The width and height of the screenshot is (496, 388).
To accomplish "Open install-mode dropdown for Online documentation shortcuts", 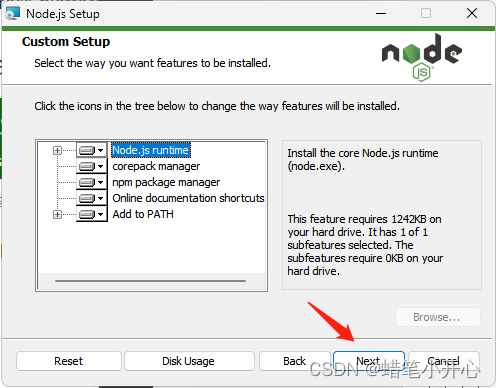I will click(x=92, y=198).
